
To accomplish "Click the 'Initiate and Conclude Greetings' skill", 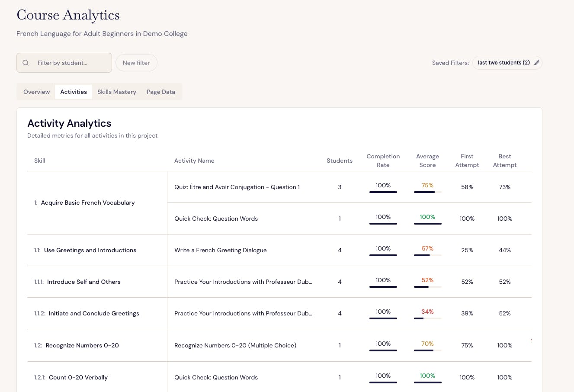I will (94, 313).
